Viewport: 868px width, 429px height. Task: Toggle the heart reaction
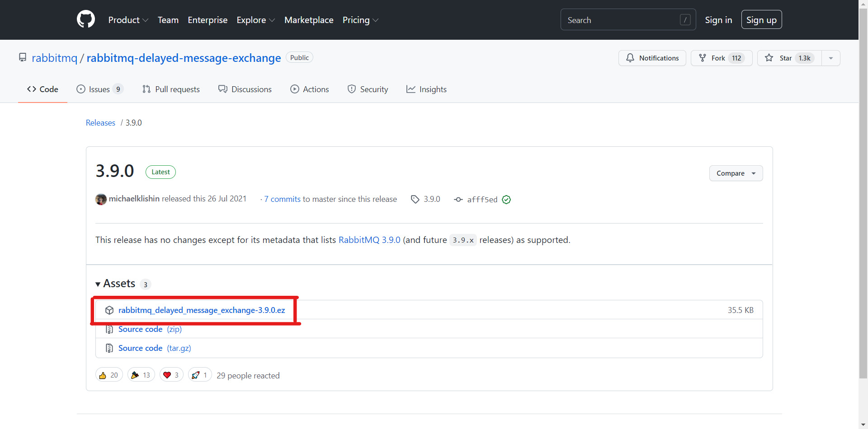pos(171,375)
